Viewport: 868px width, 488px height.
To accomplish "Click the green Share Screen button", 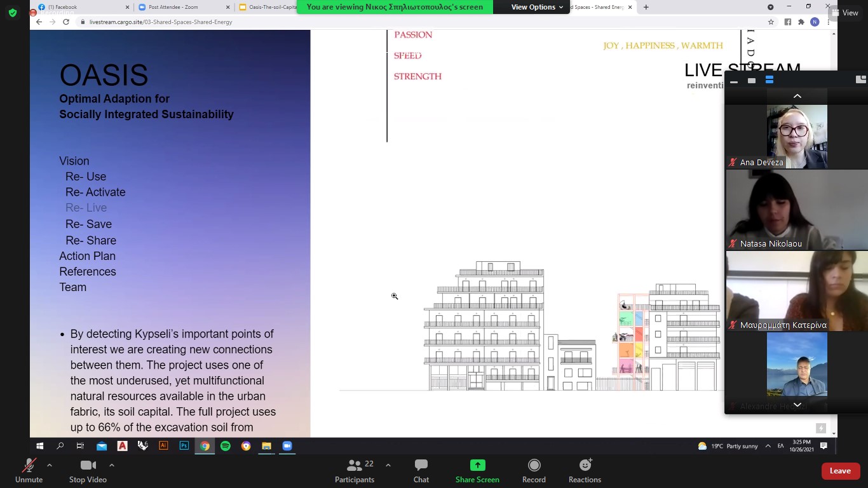I will [x=477, y=471].
